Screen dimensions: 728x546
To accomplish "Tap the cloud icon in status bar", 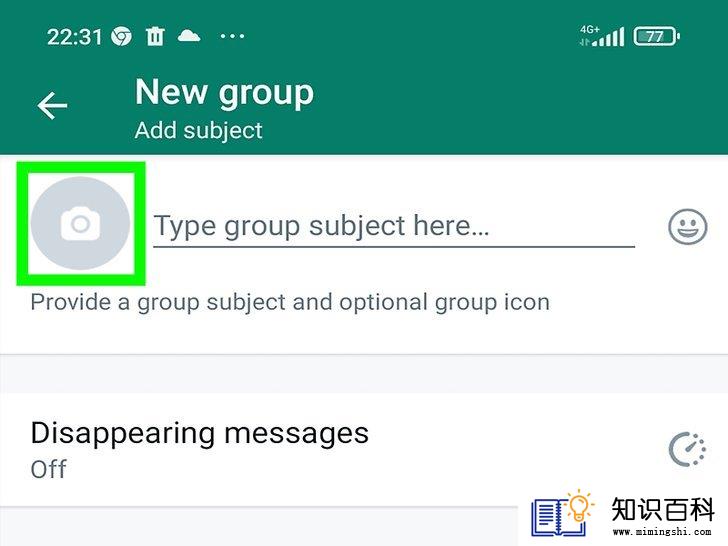I will (x=189, y=36).
